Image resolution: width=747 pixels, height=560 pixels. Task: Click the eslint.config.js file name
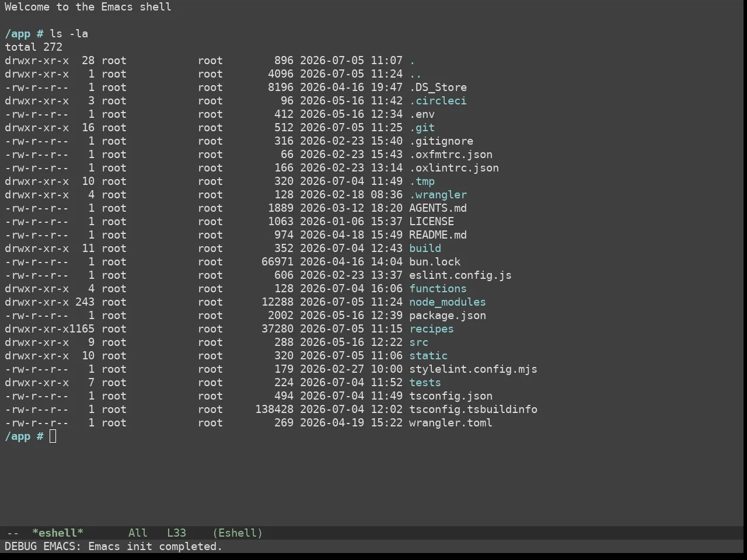(460, 275)
